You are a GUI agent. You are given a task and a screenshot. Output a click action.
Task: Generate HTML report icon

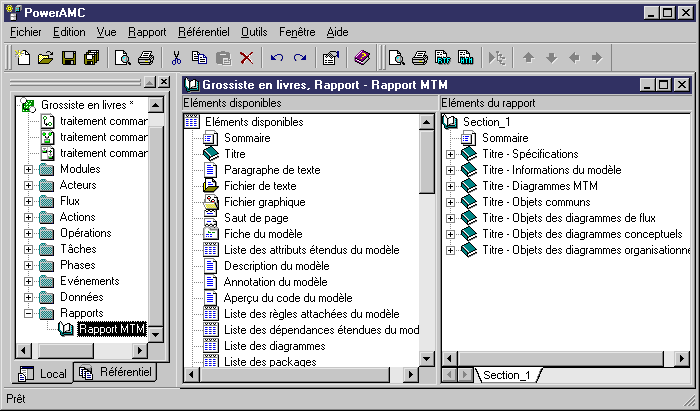point(466,58)
